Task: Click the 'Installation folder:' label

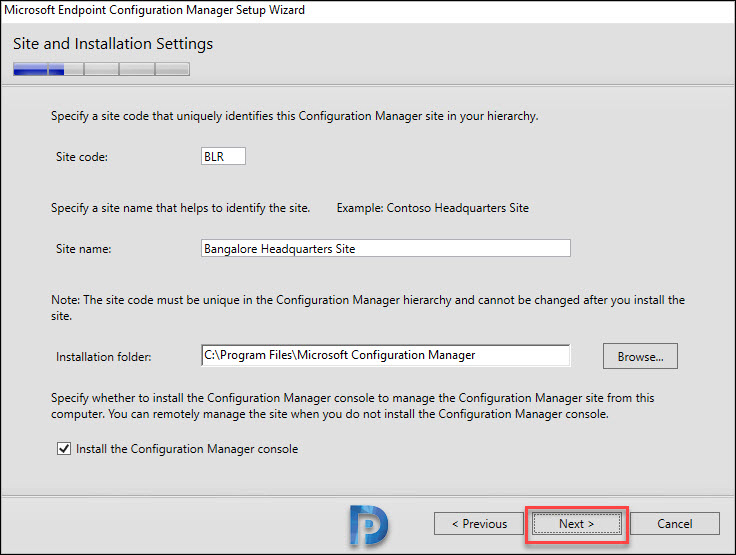Action: coord(103,357)
